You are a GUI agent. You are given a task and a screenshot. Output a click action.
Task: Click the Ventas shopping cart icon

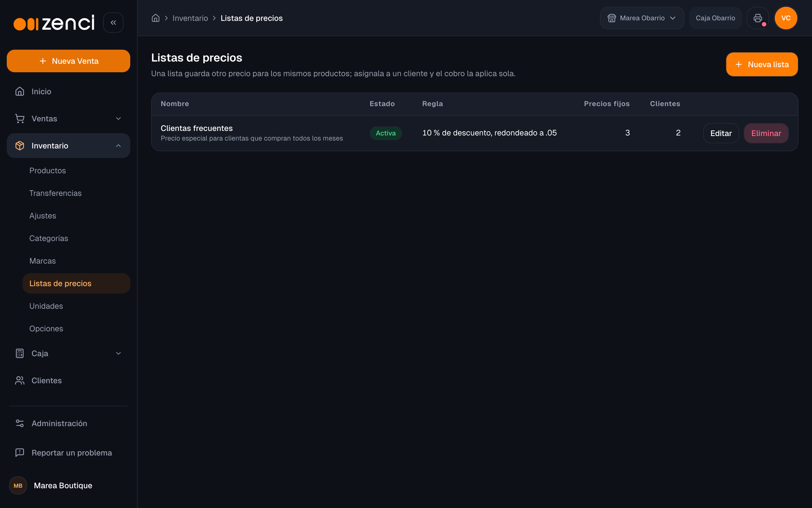(x=20, y=119)
